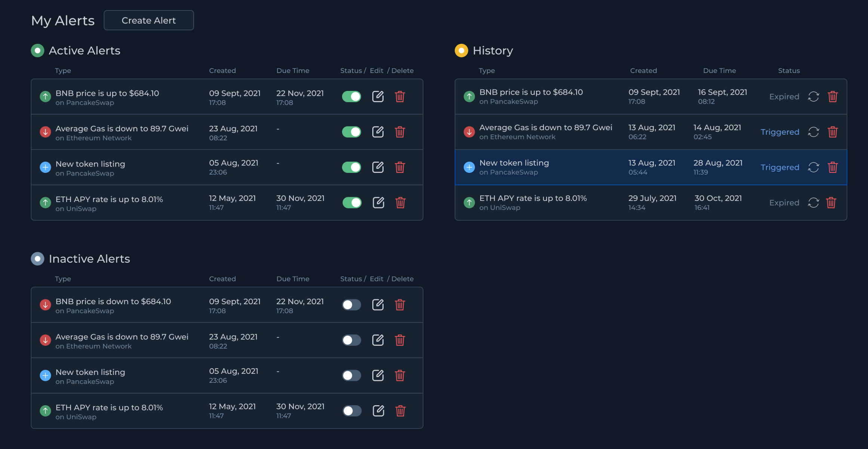Click 'on UniSwap' under active ETH APY alert
This screenshot has width=868, height=449.
(76, 209)
